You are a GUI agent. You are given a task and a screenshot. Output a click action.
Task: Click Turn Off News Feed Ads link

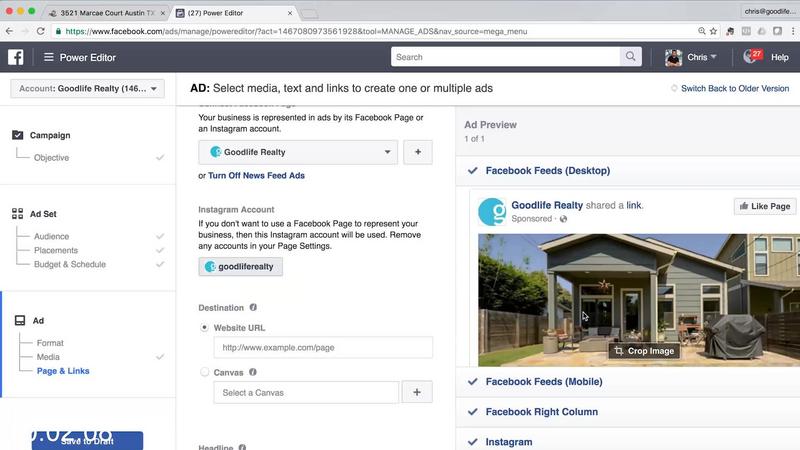pyautogui.click(x=256, y=176)
